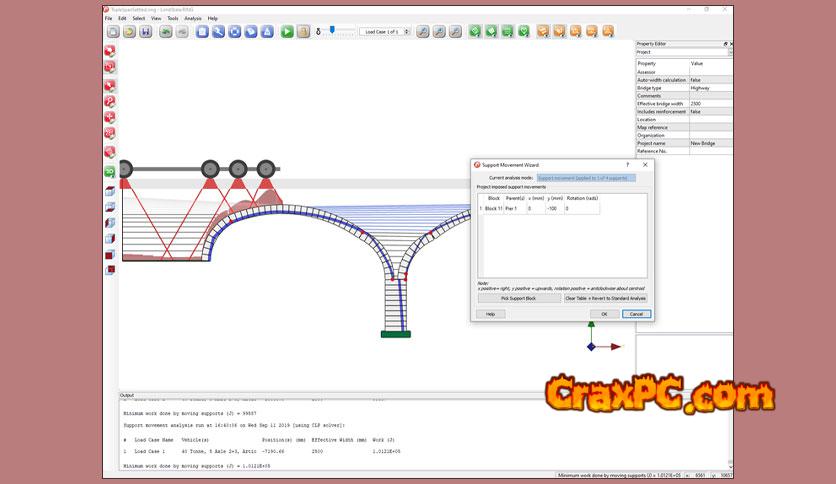This screenshot has height=484, width=836.
Task: Click the first orange toolbar icon
Action: [543, 32]
